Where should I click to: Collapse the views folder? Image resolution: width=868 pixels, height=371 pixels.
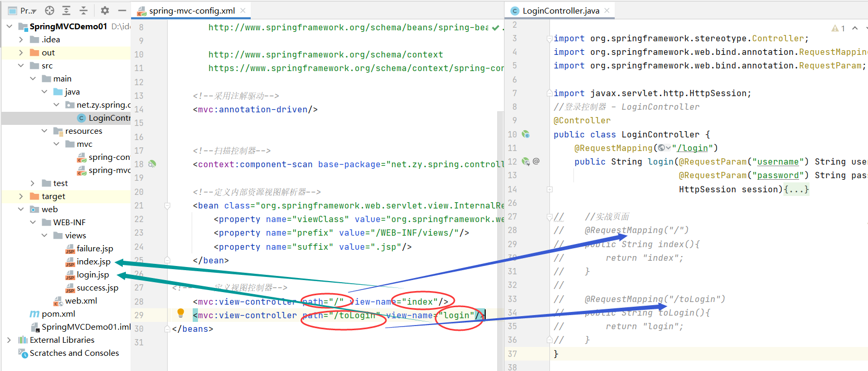[x=44, y=235]
